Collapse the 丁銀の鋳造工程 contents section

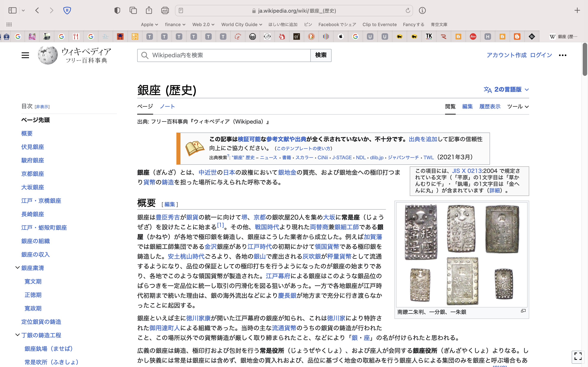point(18,335)
